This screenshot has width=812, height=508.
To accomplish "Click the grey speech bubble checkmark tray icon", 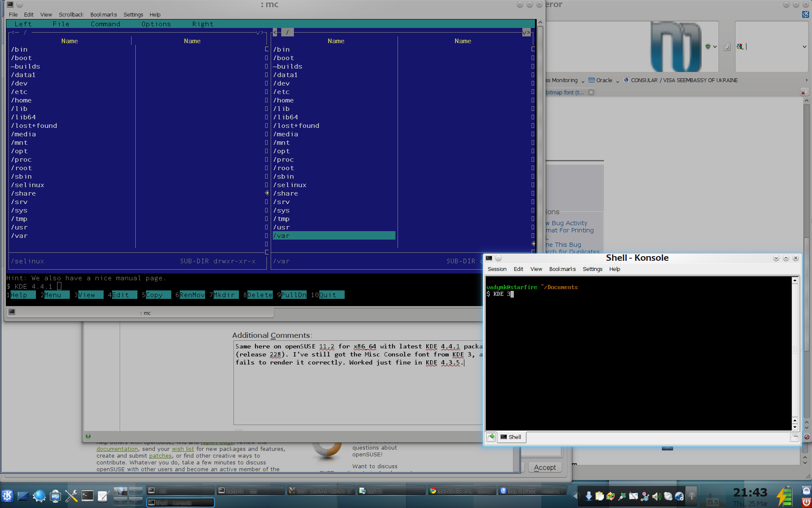I will point(668,496).
